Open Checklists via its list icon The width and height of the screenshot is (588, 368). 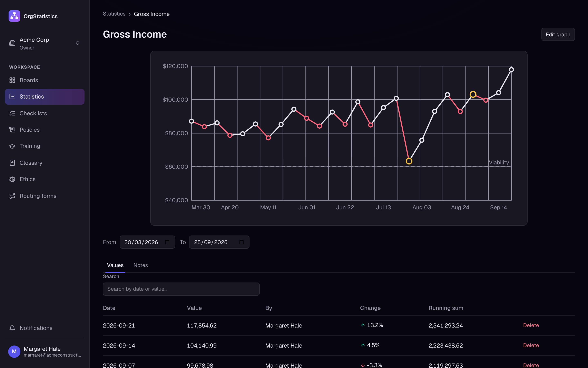(12, 113)
